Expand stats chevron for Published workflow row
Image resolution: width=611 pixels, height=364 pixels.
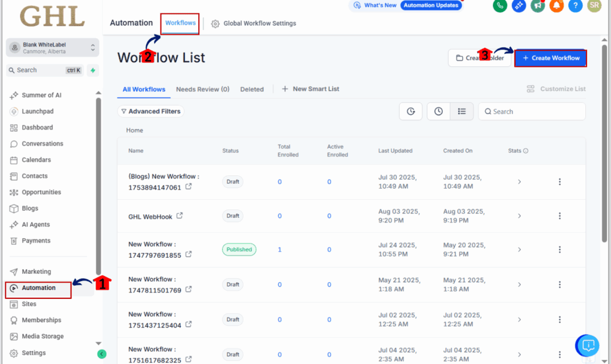520,249
